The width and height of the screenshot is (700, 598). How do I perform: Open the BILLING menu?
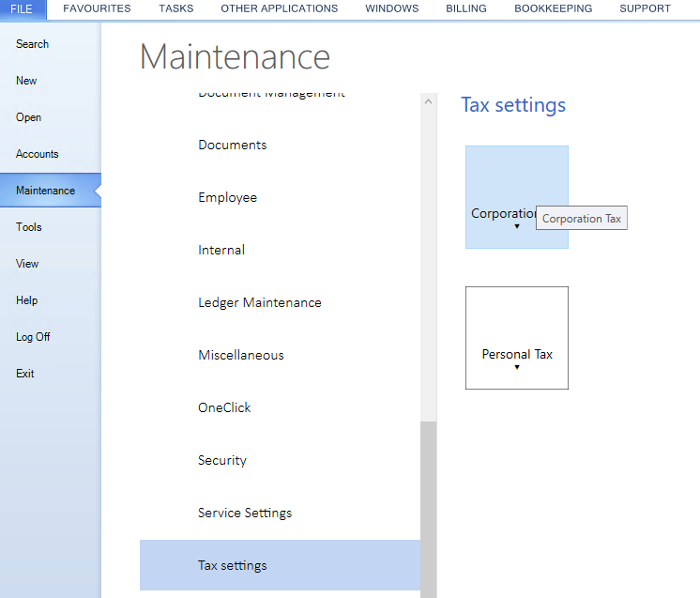[x=466, y=8]
